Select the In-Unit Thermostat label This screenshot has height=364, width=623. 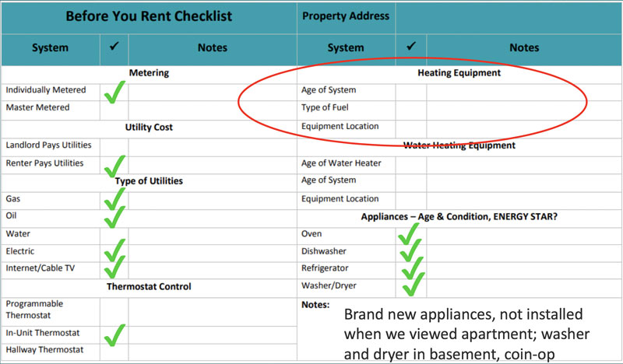[43, 333]
